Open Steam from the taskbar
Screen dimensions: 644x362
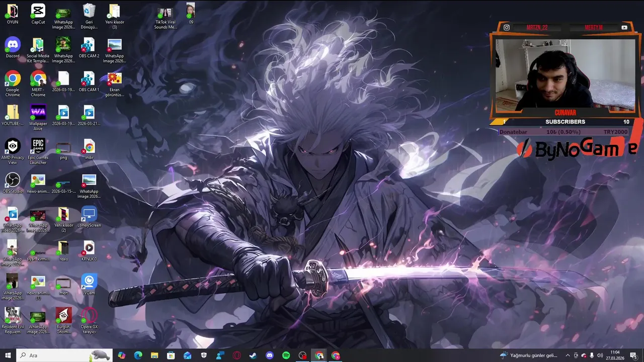(253, 355)
